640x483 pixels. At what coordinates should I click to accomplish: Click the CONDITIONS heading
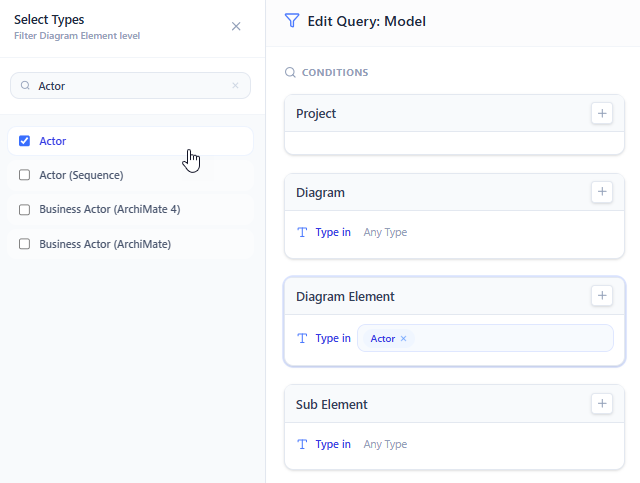click(335, 72)
